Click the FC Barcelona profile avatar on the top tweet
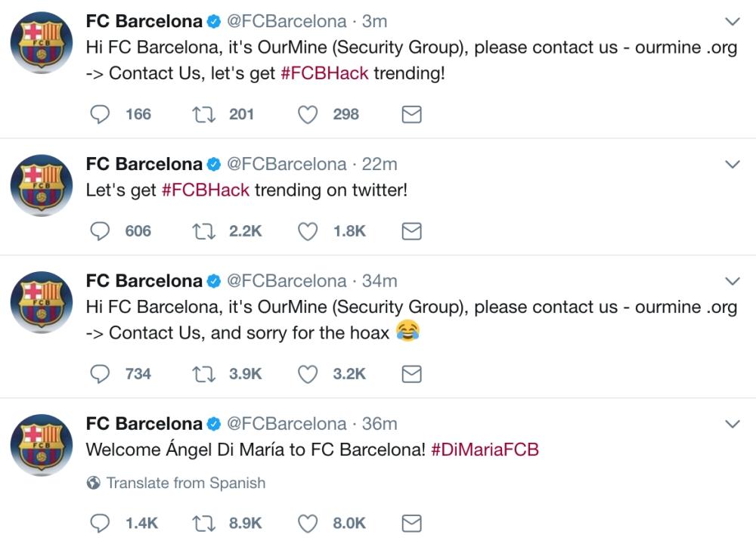This screenshot has width=756, height=544. point(39,38)
